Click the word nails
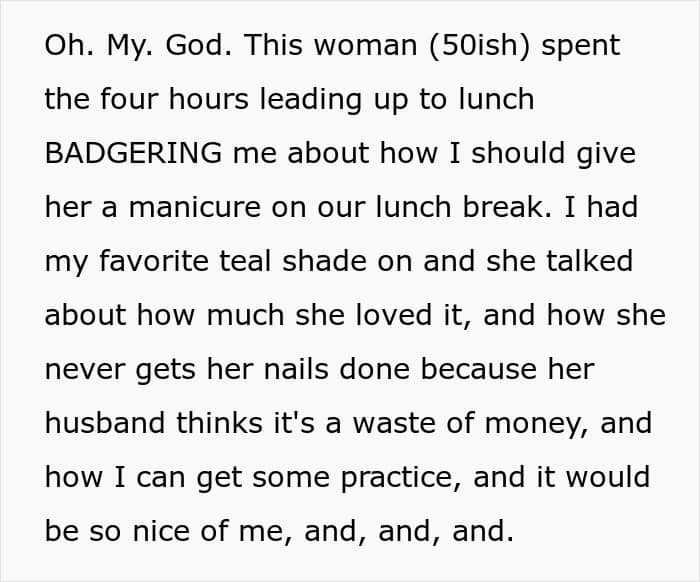The image size is (700, 582). coord(296,369)
